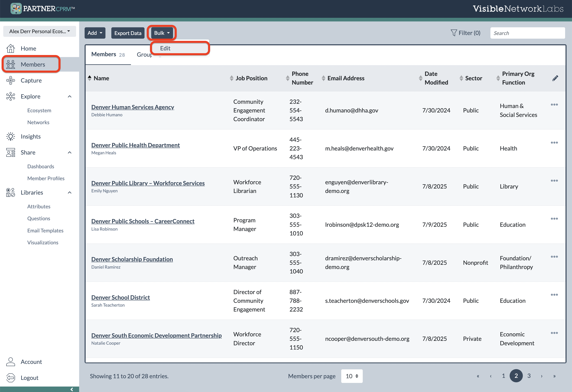Open the three-dot menu for Denver Public Schools row
572x392 pixels.
pos(554,219)
